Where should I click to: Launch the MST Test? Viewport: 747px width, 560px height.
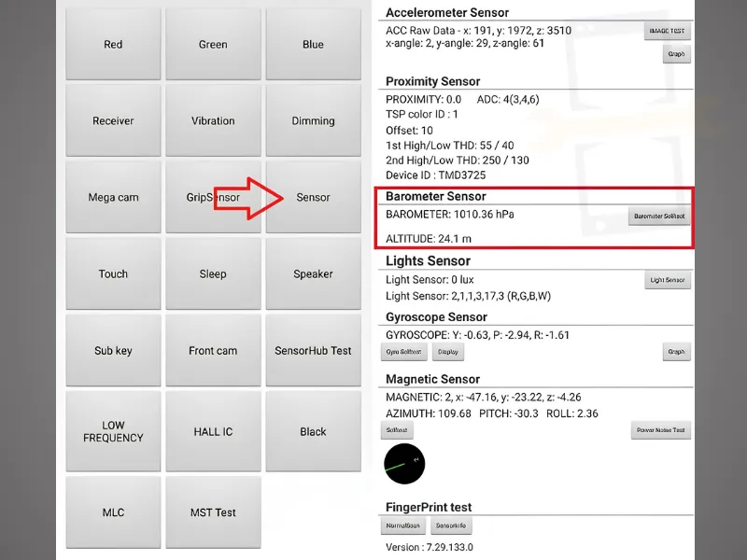click(x=213, y=512)
